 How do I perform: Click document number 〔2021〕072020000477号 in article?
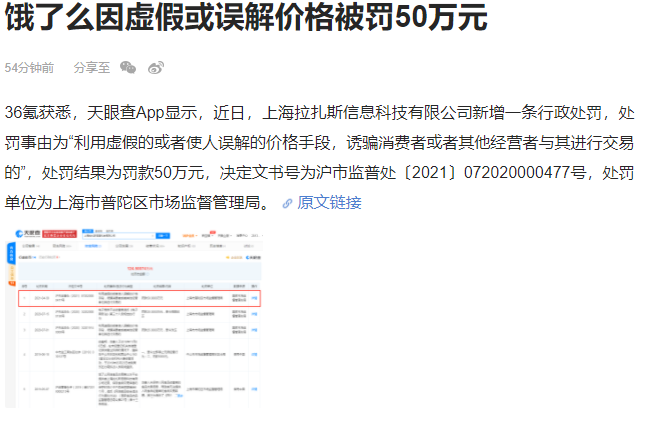tap(493, 172)
